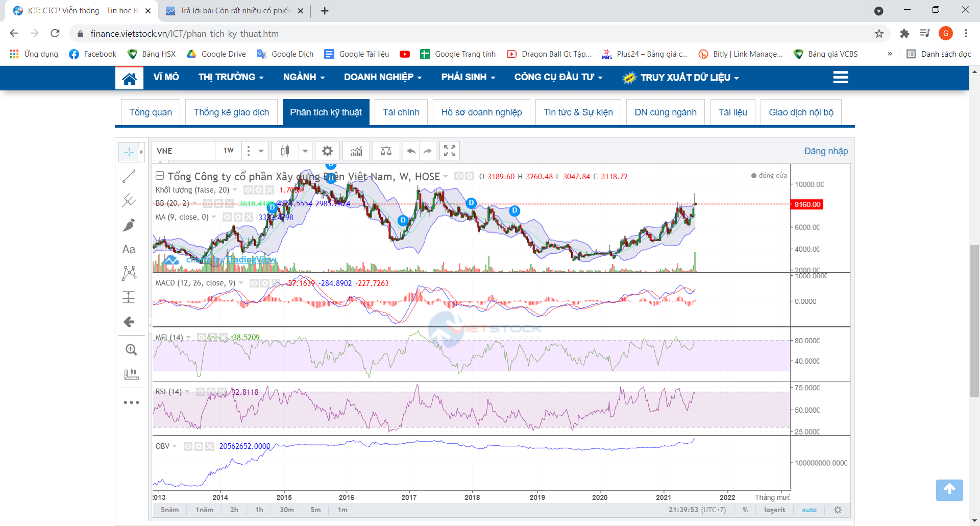Collapse the main chart legend checkbox
This screenshot has width=980, height=526.
click(x=160, y=176)
